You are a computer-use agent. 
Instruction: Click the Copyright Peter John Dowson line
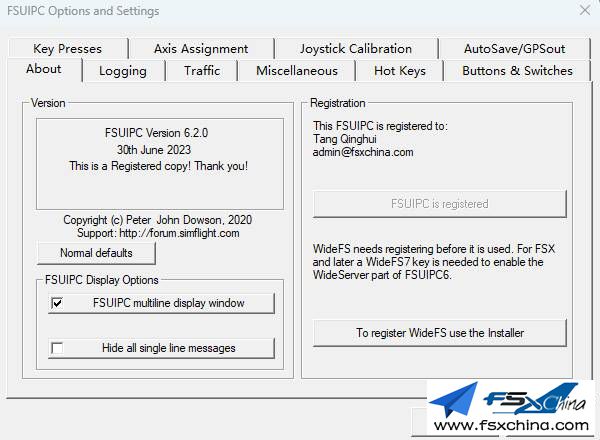pos(158,220)
